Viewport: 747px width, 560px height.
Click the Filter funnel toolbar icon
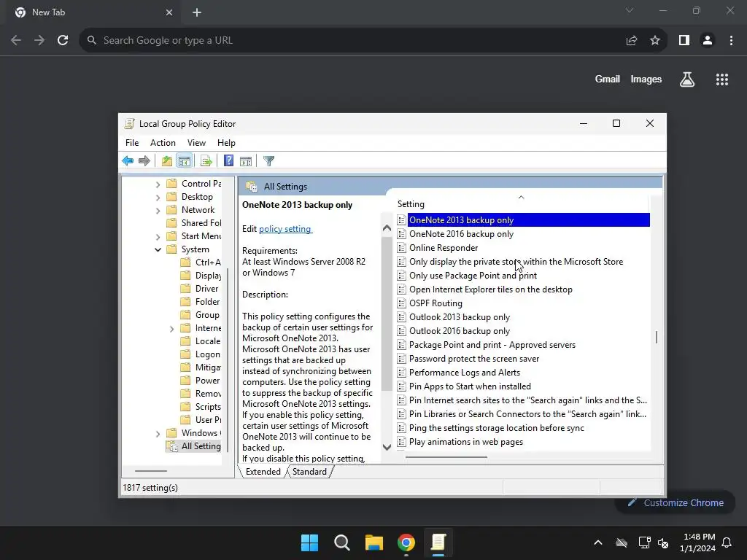click(x=268, y=161)
